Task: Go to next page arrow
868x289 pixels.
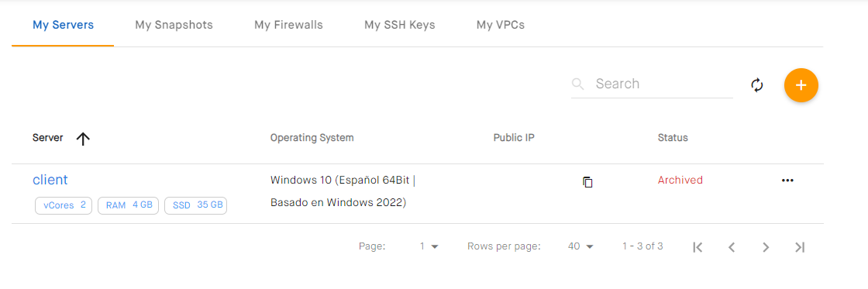Action: pyautogui.click(x=766, y=247)
